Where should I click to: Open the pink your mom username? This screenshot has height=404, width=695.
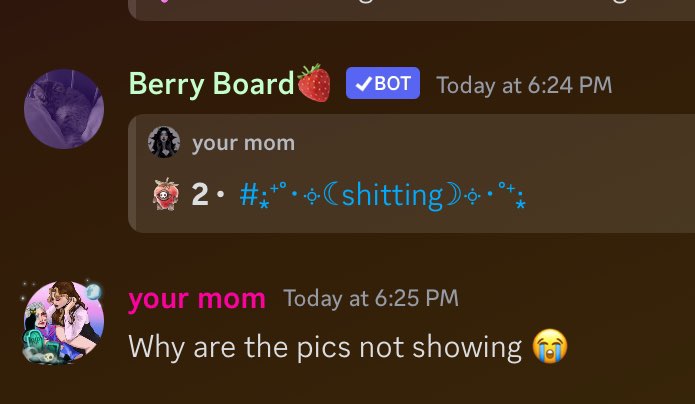click(x=197, y=298)
